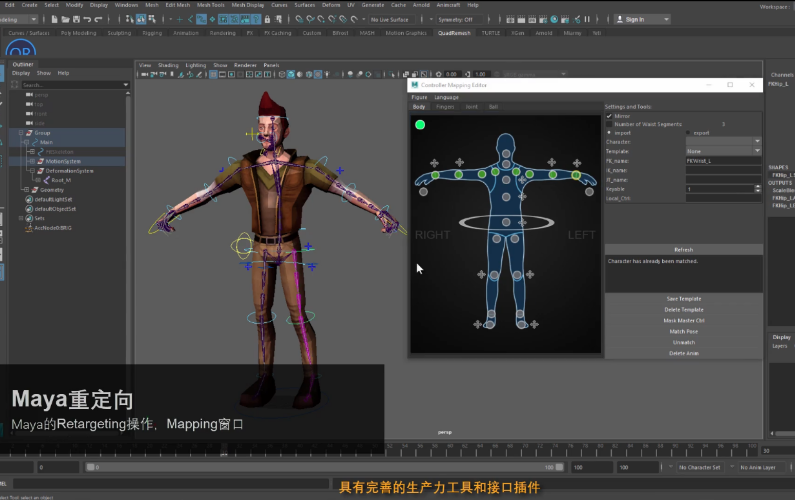Click the MotionSystem node in Outliner

pyautogui.click(x=63, y=161)
